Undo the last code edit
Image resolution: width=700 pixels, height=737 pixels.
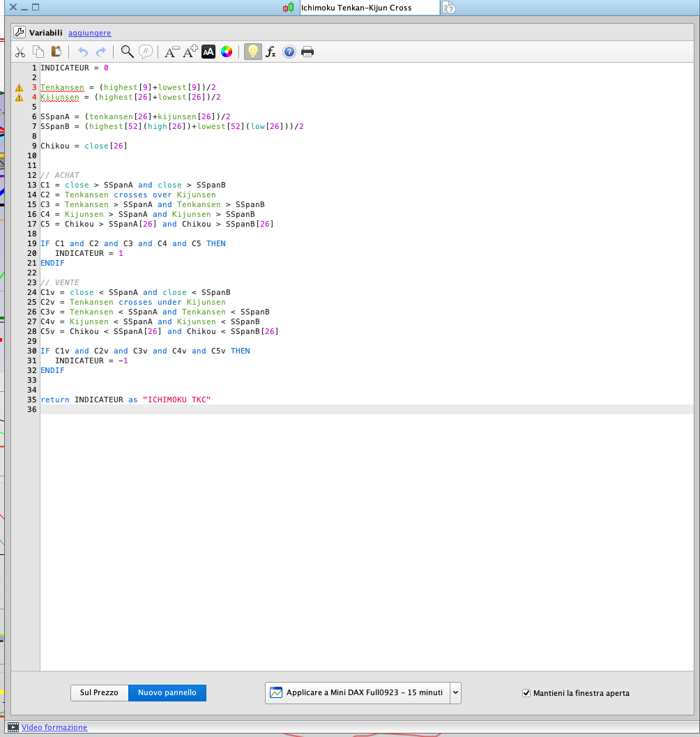pos(83,52)
